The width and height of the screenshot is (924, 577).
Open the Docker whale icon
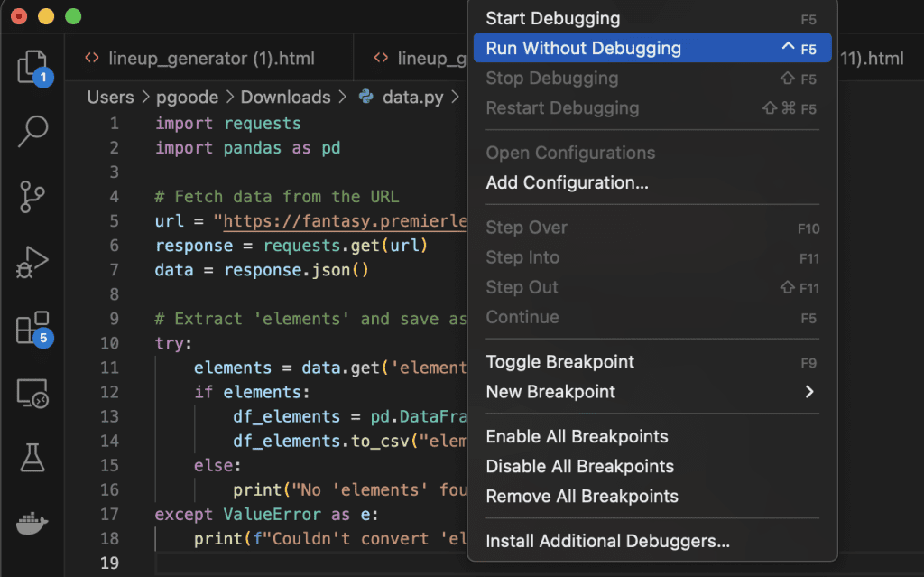pyautogui.click(x=32, y=524)
